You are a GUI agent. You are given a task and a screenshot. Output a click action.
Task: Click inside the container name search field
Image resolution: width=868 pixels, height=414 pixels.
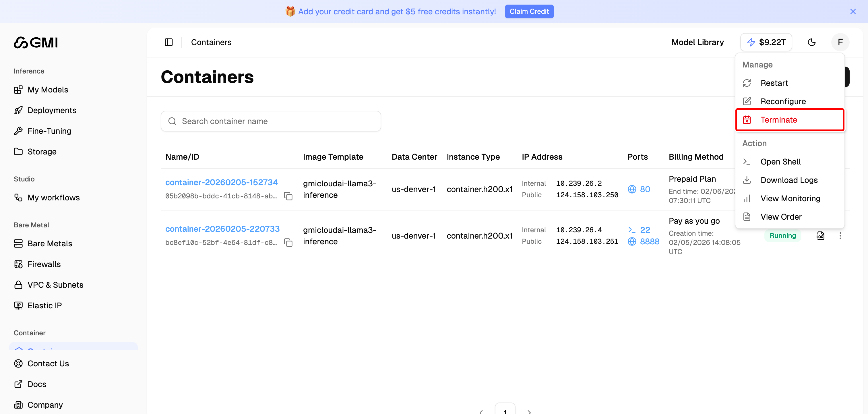[x=271, y=121]
